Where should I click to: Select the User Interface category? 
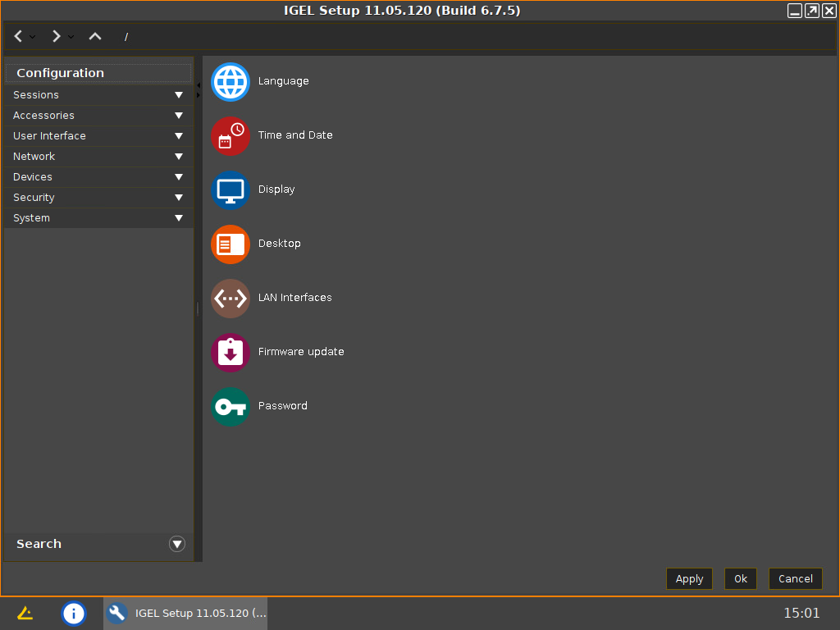[x=98, y=135]
